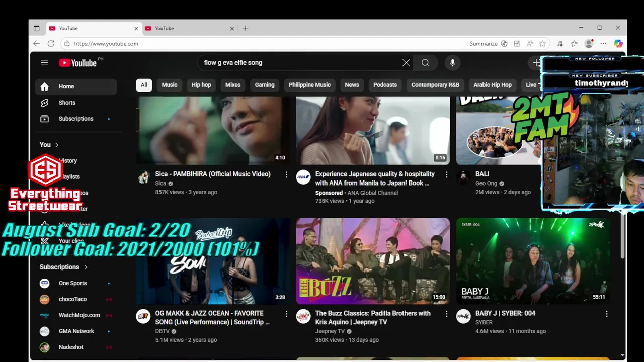644x362 pixels.
Task: Open the Edge tab actions menu icon
Action: [x=36, y=28]
